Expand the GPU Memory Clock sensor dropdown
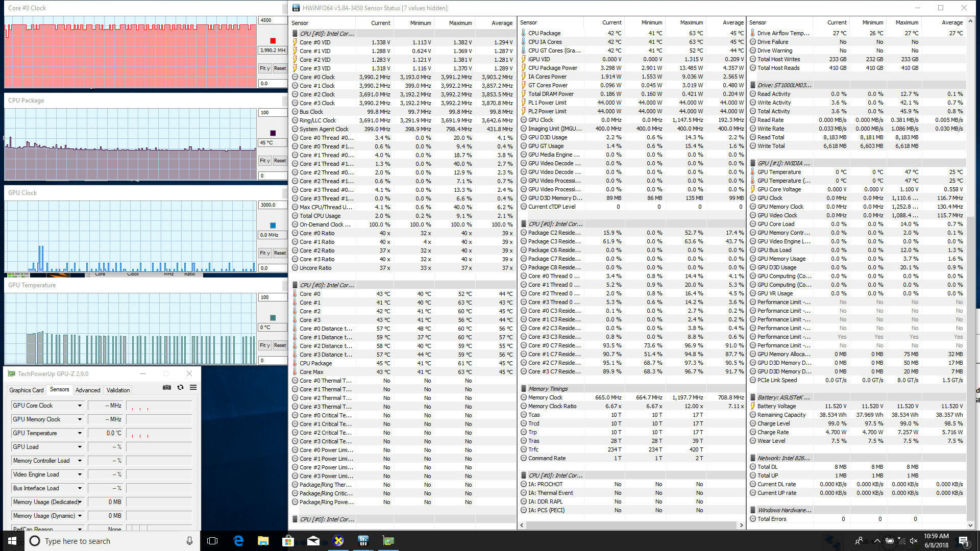Viewport: 980px width, 551px height. coord(80,419)
